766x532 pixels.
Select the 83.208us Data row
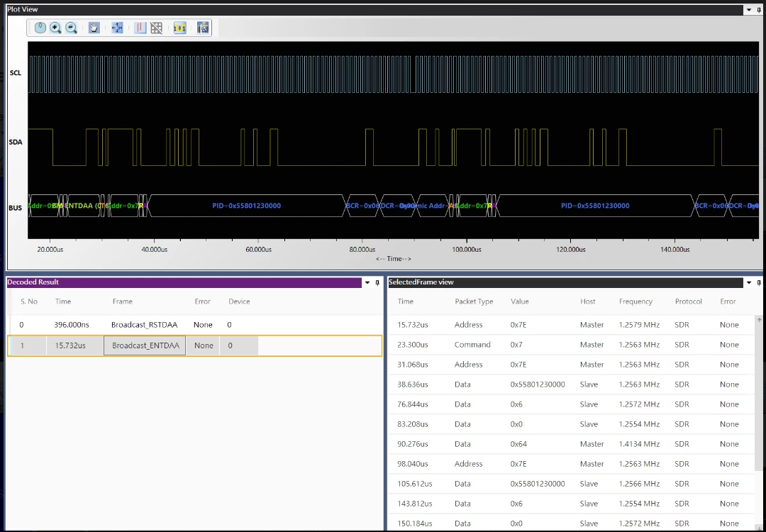pyautogui.click(x=572, y=424)
